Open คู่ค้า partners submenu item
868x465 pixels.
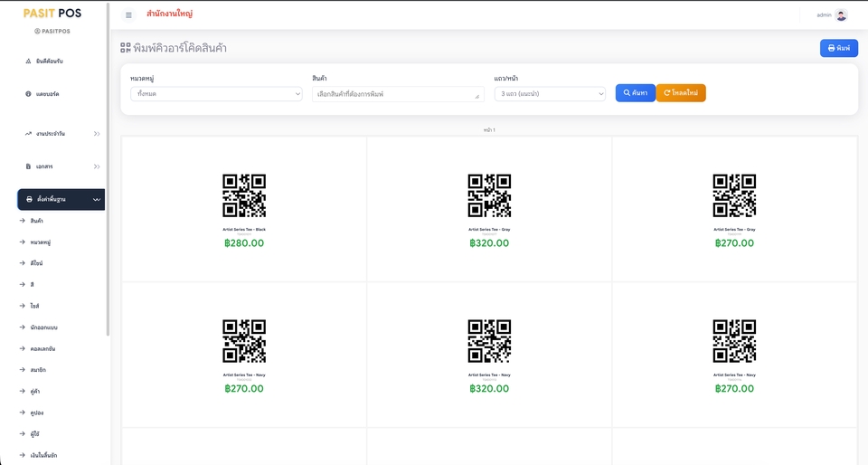coord(35,392)
